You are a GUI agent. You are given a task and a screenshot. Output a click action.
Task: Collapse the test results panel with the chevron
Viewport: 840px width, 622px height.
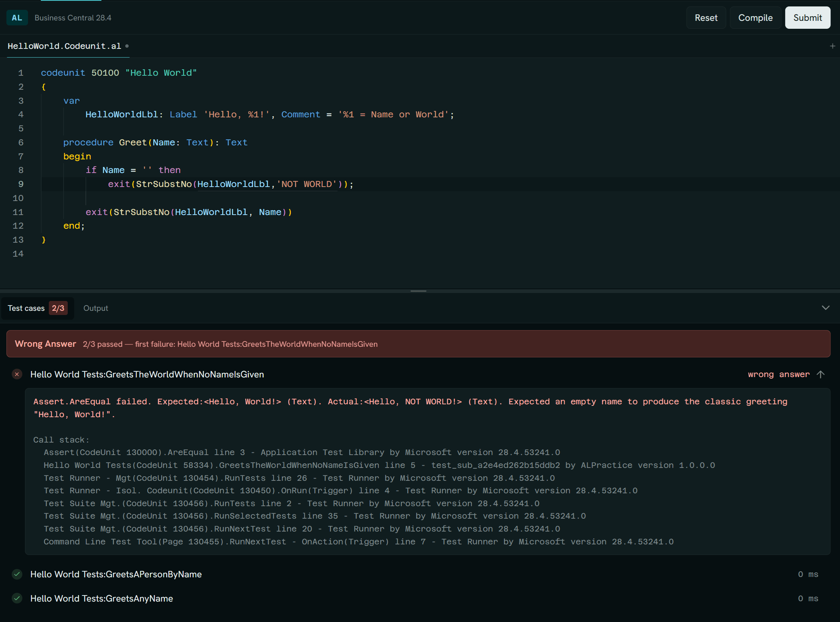[826, 308]
